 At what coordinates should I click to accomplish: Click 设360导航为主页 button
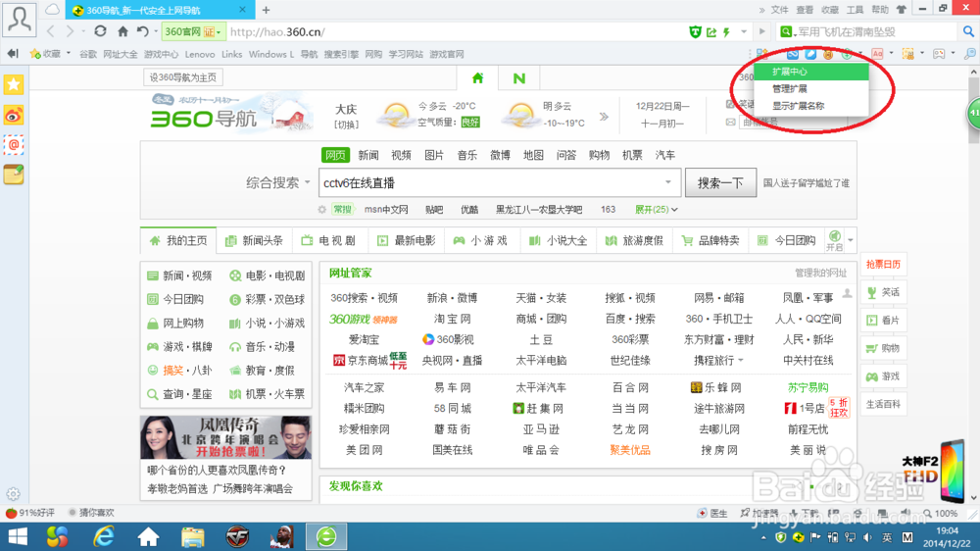[183, 77]
